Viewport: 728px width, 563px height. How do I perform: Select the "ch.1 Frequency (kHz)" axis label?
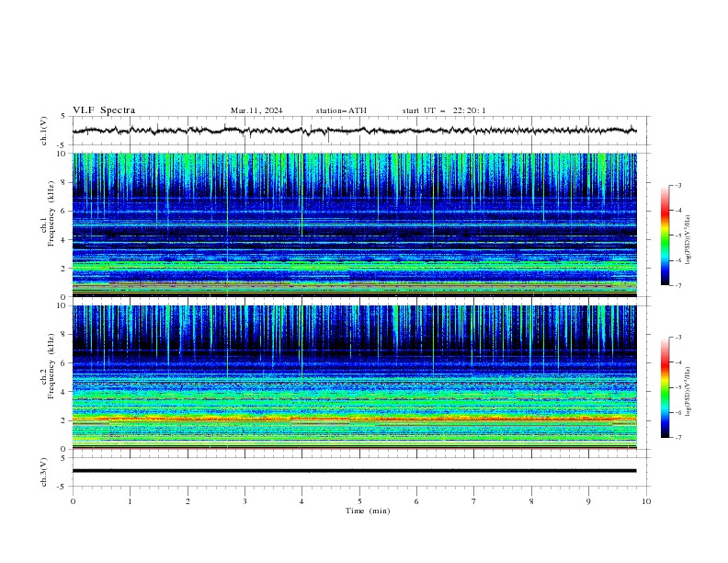(x=48, y=213)
